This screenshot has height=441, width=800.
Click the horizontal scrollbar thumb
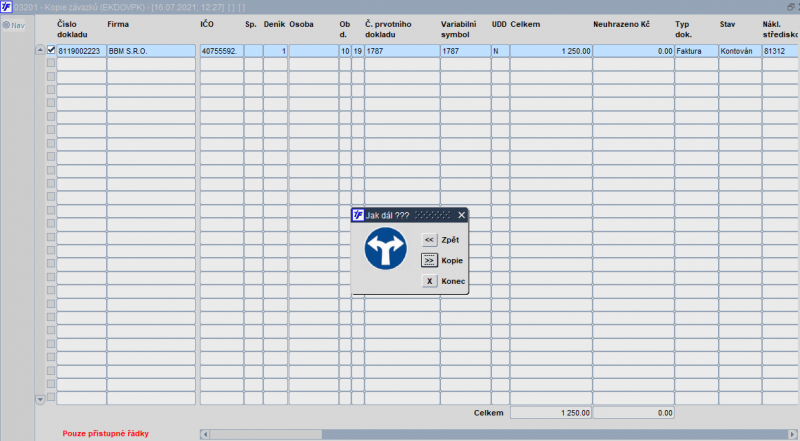(266, 434)
